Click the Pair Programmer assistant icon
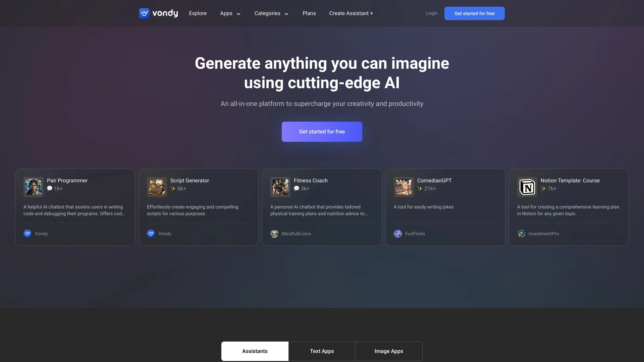 coord(34,186)
